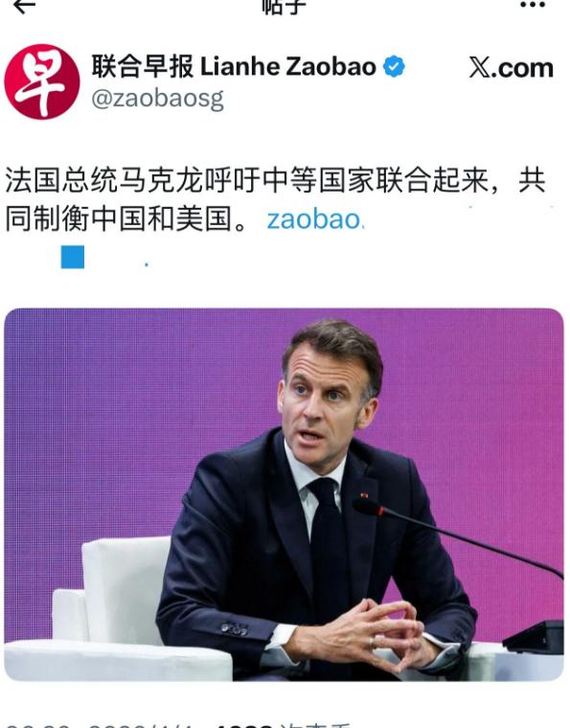
Task: Click the blue square below the post text
Action: pos(73,257)
